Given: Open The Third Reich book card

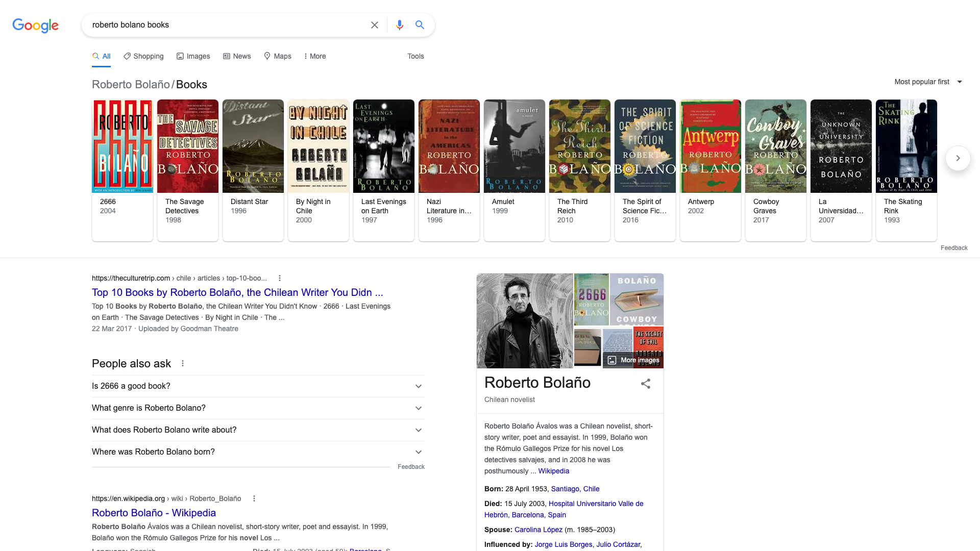Looking at the screenshot, I should (x=580, y=170).
